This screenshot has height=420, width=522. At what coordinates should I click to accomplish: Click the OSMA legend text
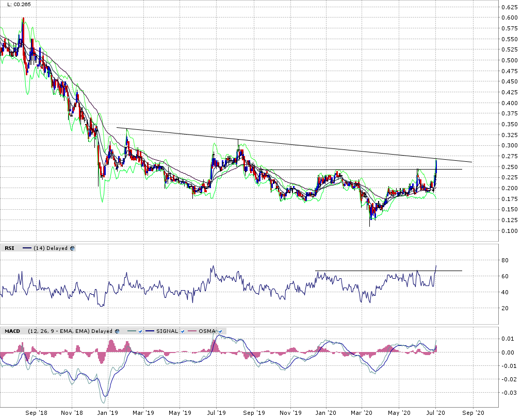pos(208,331)
